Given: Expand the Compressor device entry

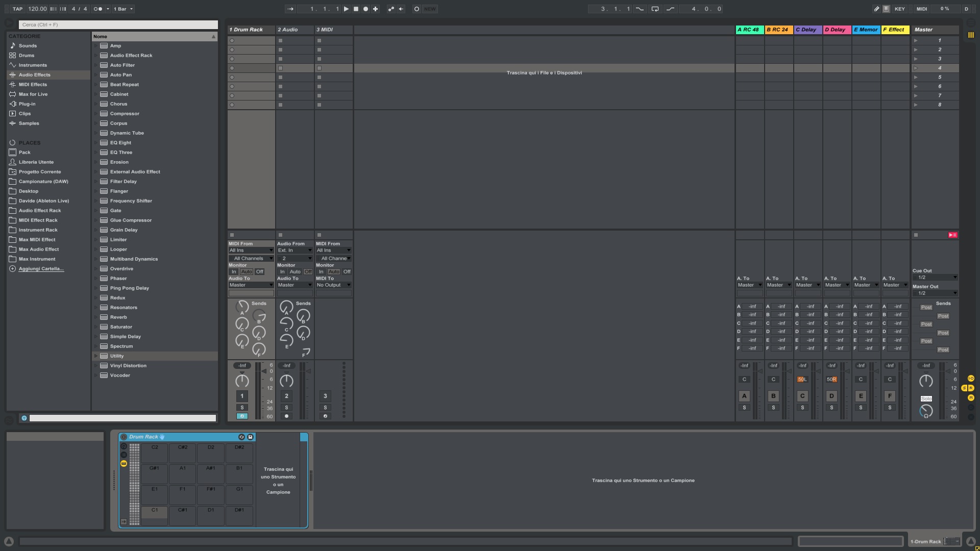Looking at the screenshot, I should click(95, 113).
